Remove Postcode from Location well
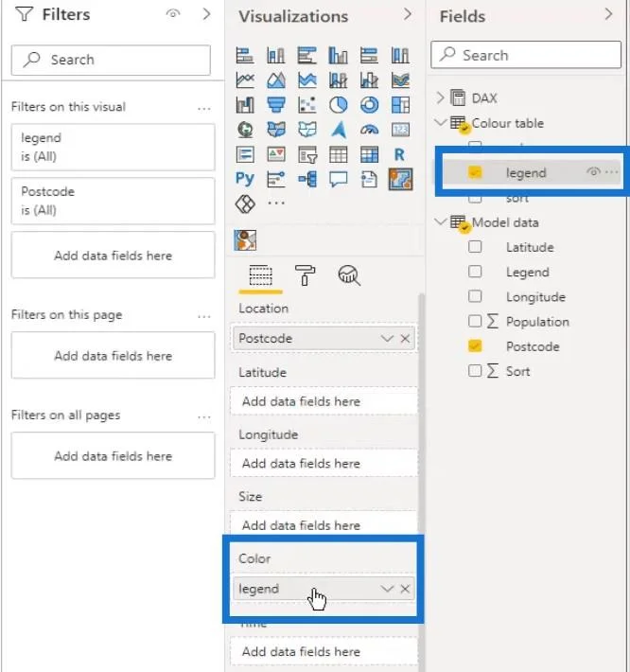630x672 pixels. [x=405, y=339]
